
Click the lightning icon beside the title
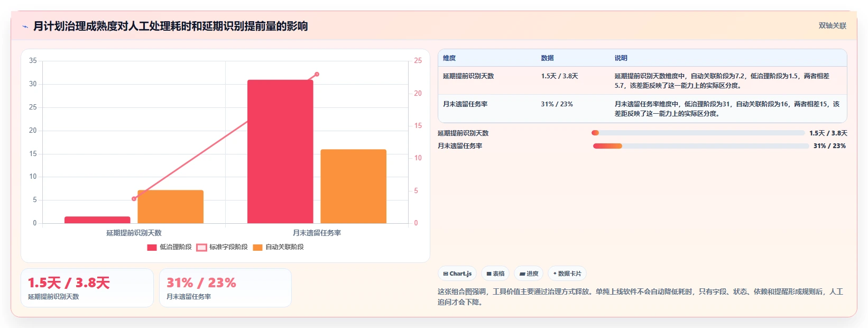25,26
